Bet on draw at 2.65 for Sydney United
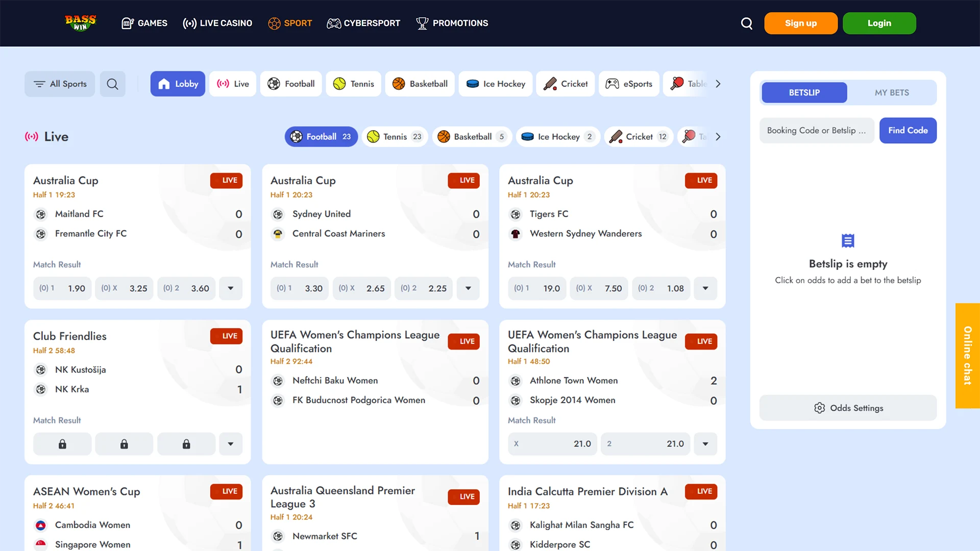Screen dimensions: 980x551 pos(362,288)
